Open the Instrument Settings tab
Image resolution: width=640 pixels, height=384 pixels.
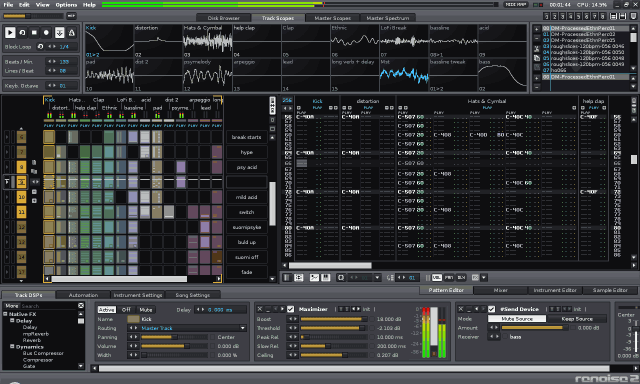[x=138, y=295]
